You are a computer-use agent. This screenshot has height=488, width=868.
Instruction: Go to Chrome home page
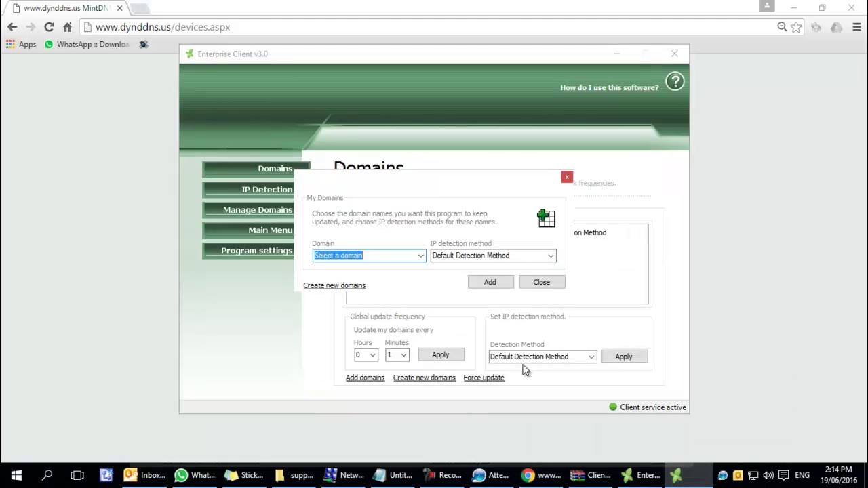click(67, 27)
